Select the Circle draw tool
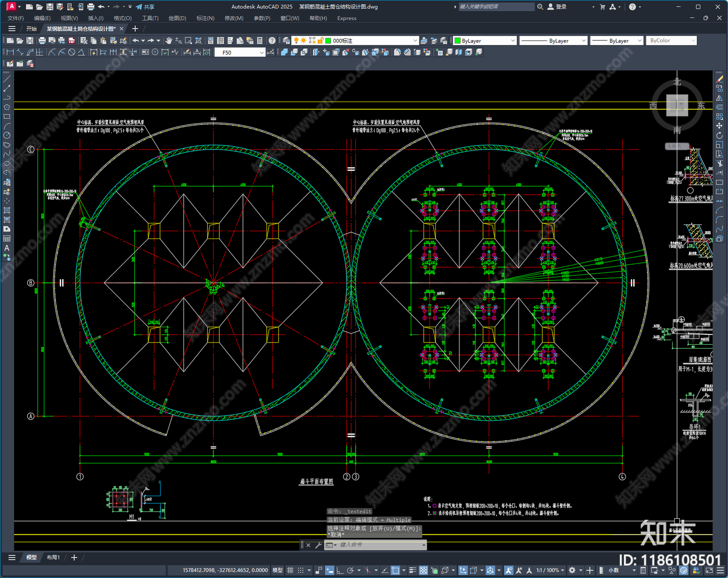This screenshot has width=728, height=578. click(x=7, y=135)
